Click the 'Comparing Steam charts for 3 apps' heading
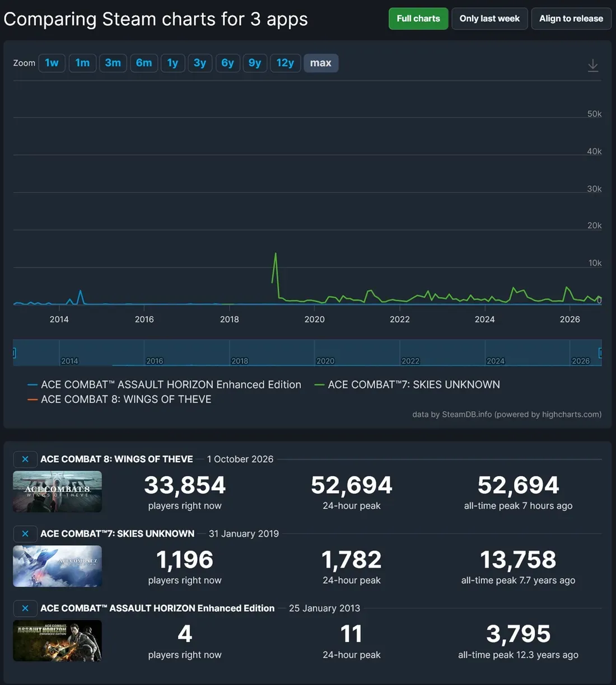The height and width of the screenshot is (685, 616). [156, 19]
